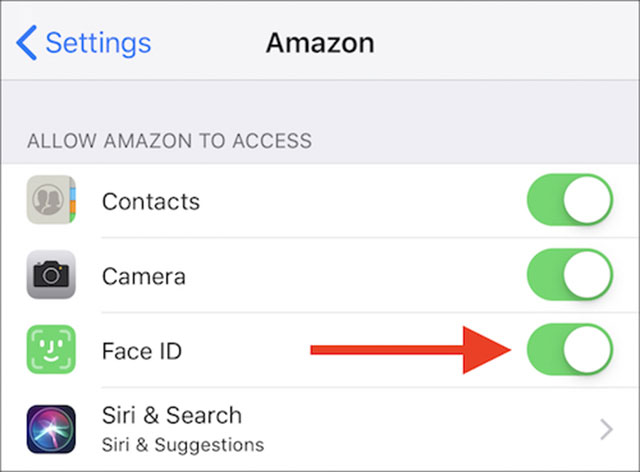640x472 pixels.
Task: Tap the Siri & Suggestions subtitle
Action: pyautogui.click(x=183, y=444)
